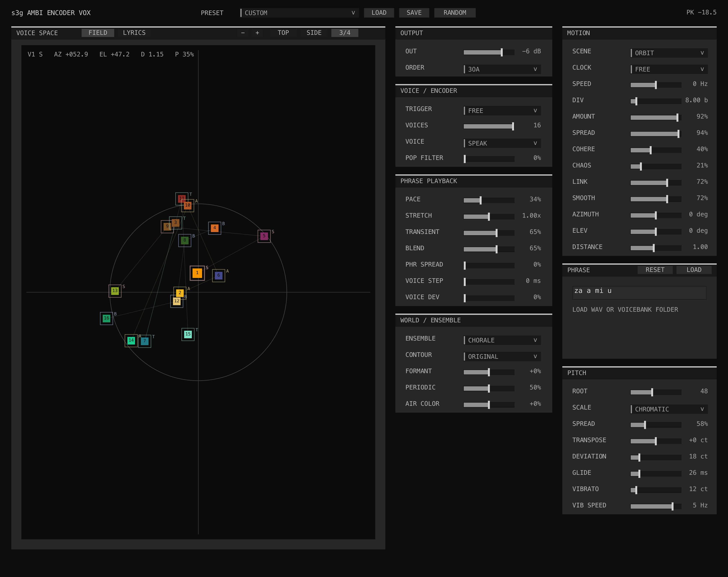Viewport: 728px width, 577px height.
Task: Open ORDER dropdown showing 3OA
Action: pyautogui.click(x=502, y=69)
